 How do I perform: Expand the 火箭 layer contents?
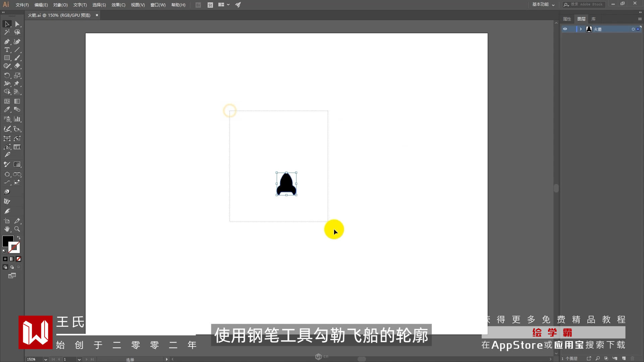pos(581,29)
